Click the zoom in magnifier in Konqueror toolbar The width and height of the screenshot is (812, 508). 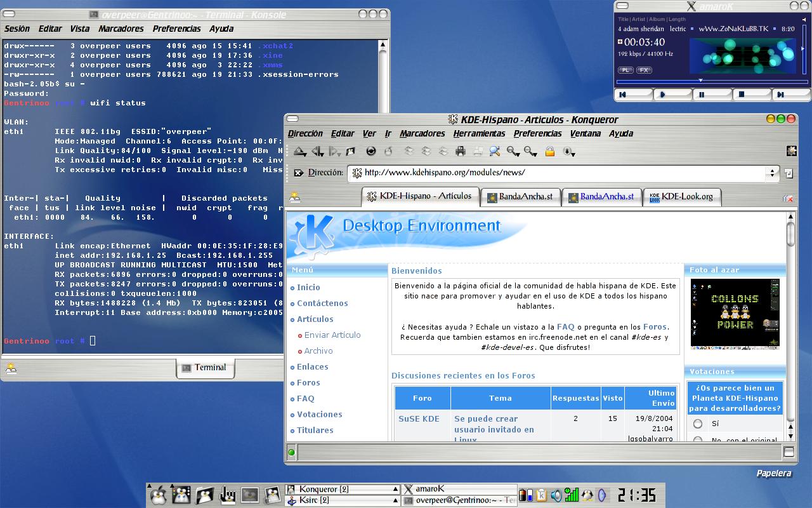point(512,151)
